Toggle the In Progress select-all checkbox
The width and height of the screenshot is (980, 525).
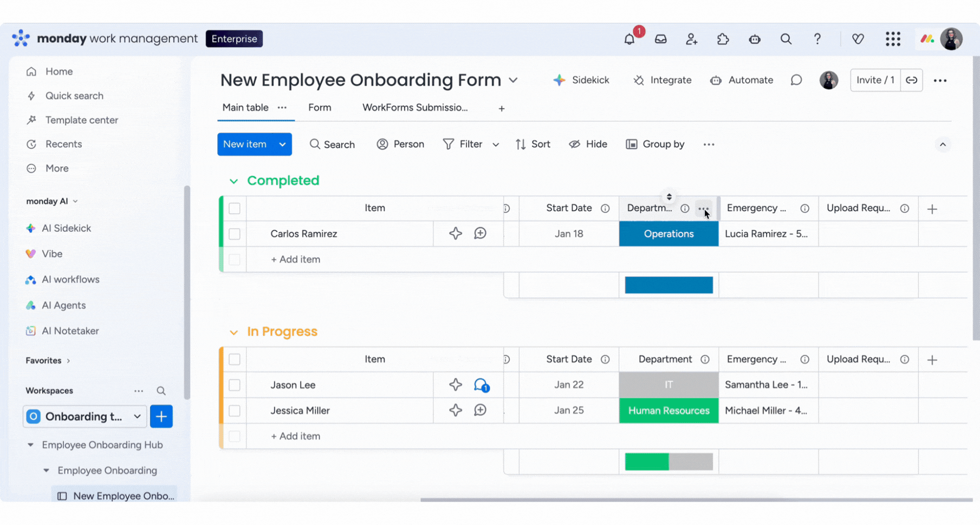click(x=235, y=359)
